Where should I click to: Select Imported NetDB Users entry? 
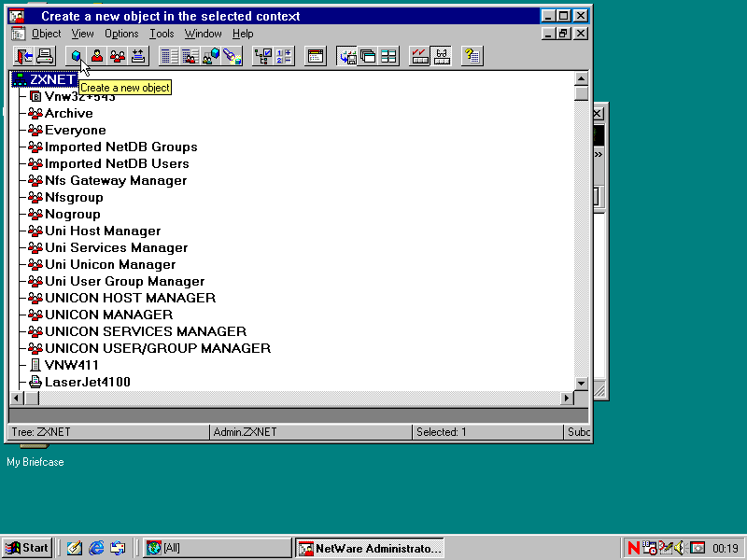108,164
